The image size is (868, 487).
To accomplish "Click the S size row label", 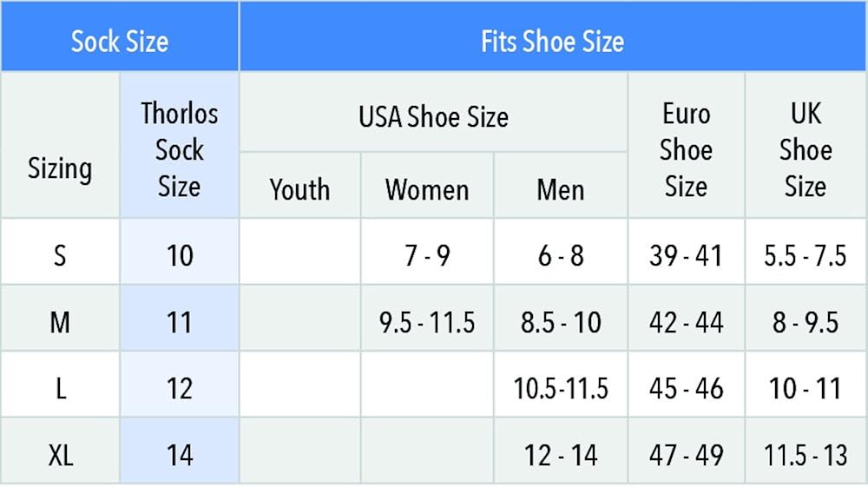I will click(x=60, y=256).
